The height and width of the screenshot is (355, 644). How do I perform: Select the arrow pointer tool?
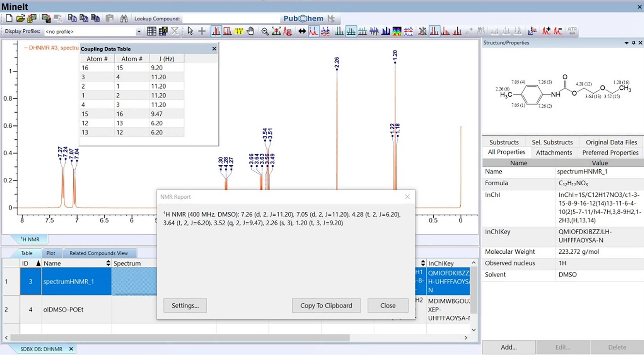(x=190, y=31)
